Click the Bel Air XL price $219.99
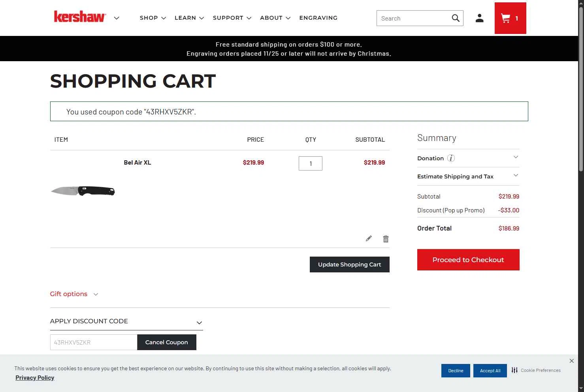 click(253, 163)
